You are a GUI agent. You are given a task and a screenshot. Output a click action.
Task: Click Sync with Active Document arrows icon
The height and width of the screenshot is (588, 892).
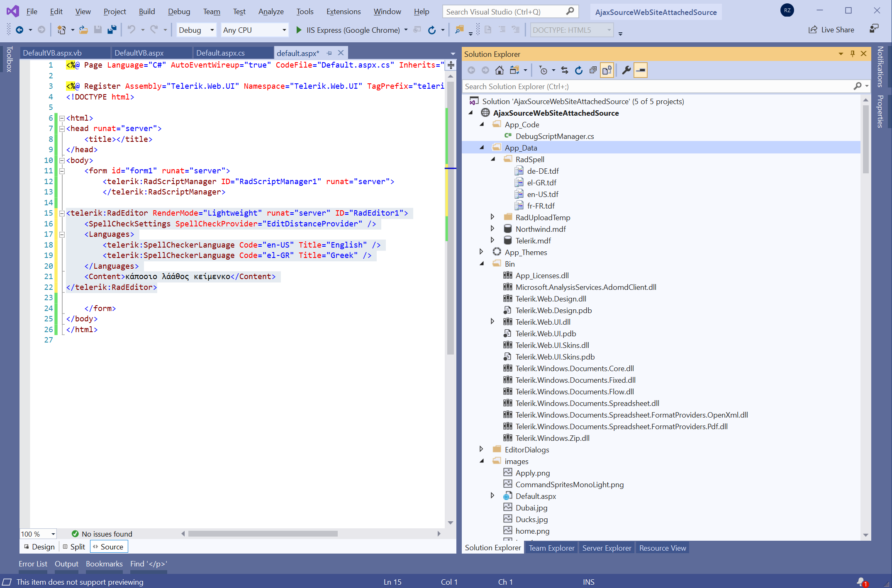pyautogui.click(x=565, y=70)
